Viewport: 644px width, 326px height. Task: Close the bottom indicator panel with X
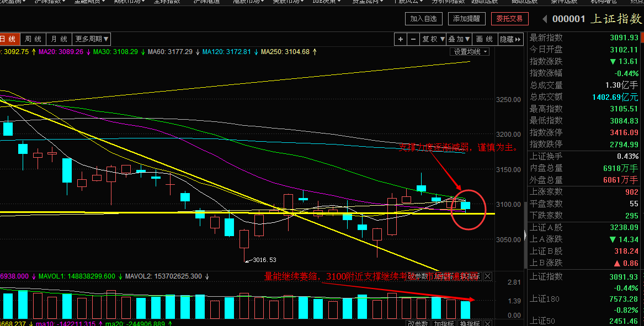click(x=487, y=323)
